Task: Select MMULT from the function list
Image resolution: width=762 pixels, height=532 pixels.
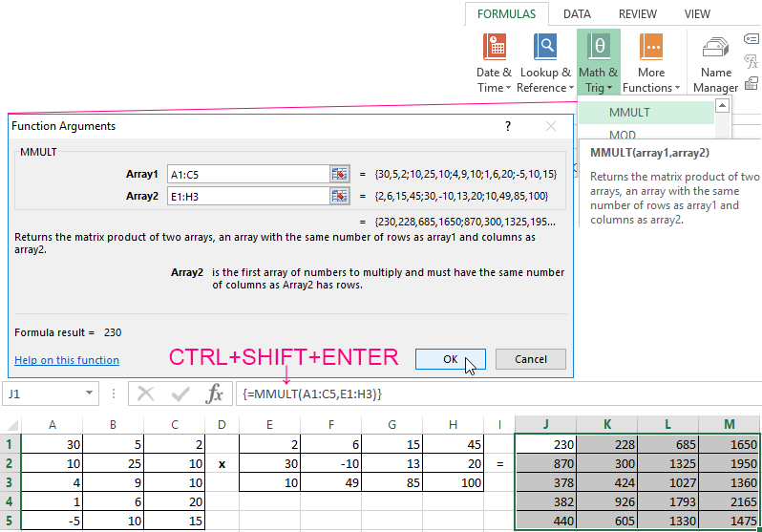Action: (x=630, y=112)
